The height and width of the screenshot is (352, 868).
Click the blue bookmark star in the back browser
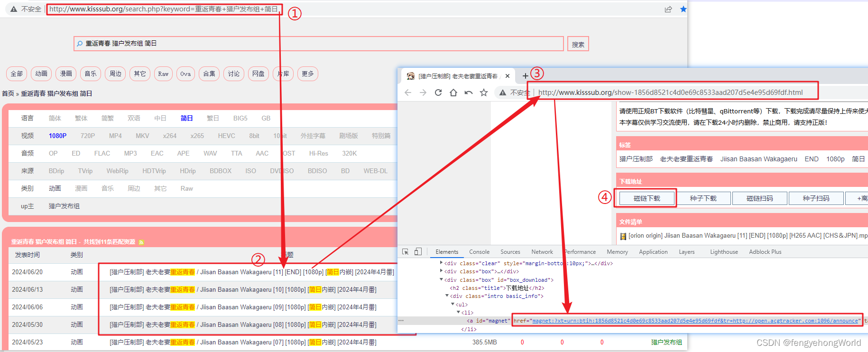(x=683, y=9)
